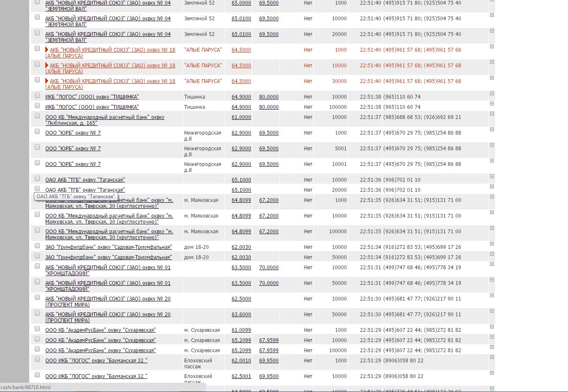Click plus icon in АкадемРусБанк 61.0099 row
This screenshot has width=568, height=392.
[492, 327]
